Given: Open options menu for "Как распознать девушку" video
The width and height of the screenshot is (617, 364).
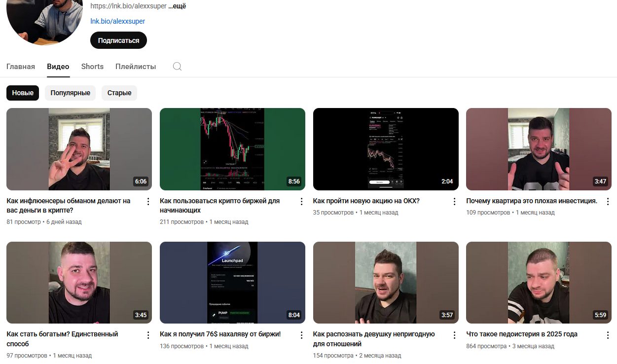Looking at the screenshot, I should click(455, 335).
